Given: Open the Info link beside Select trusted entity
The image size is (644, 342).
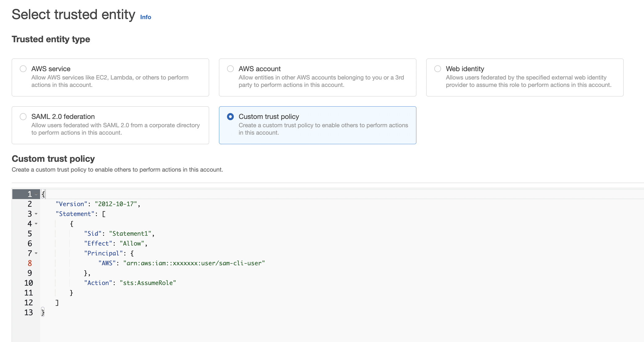Looking at the screenshot, I should [146, 17].
